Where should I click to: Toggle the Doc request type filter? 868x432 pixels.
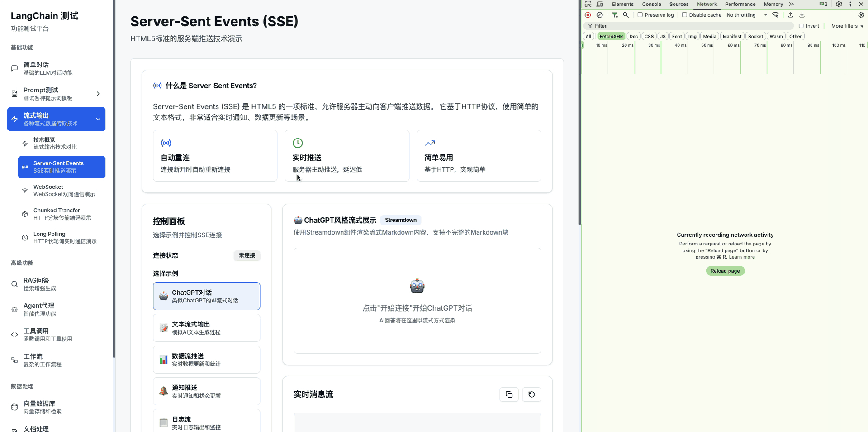634,36
